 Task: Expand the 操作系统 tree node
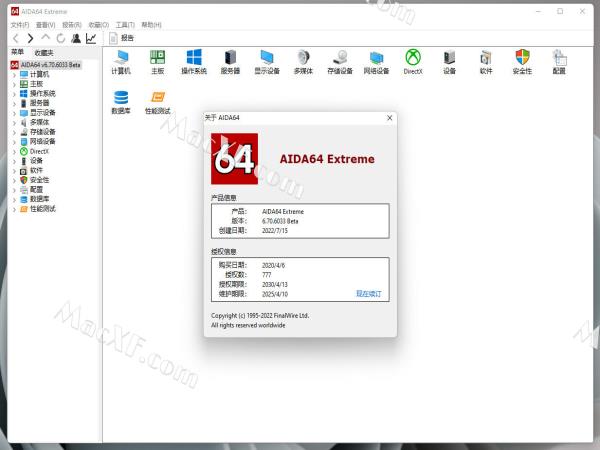[x=15, y=94]
